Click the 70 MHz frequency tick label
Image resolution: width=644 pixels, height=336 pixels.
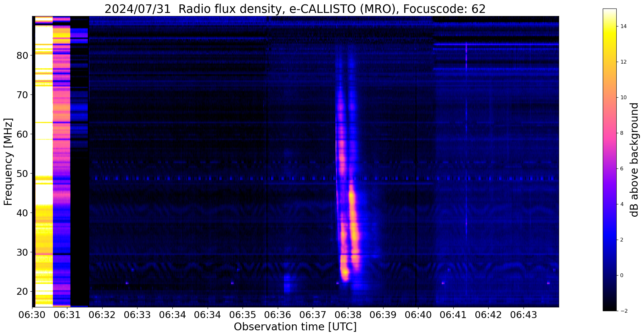pyautogui.click(x=22, y=95)
